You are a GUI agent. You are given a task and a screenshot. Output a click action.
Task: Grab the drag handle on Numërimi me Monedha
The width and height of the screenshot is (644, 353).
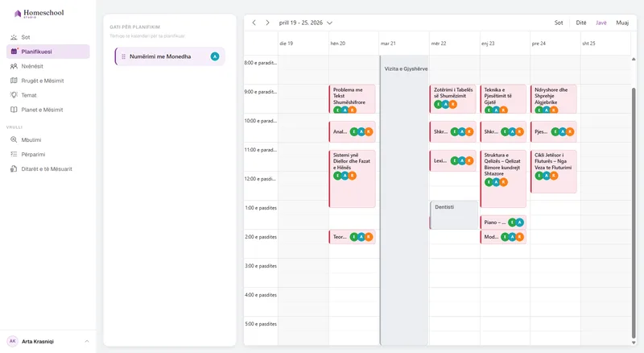click(x=124, y=56)
